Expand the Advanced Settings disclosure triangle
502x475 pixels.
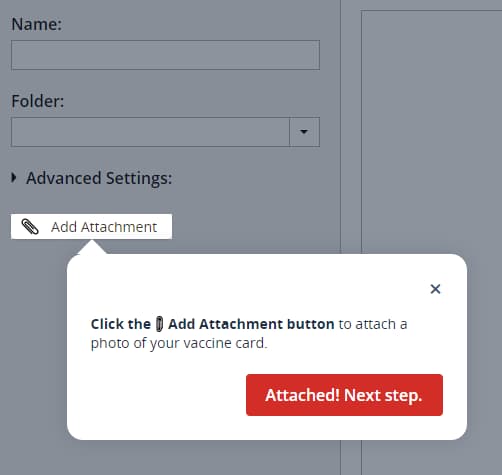point(14,178)
